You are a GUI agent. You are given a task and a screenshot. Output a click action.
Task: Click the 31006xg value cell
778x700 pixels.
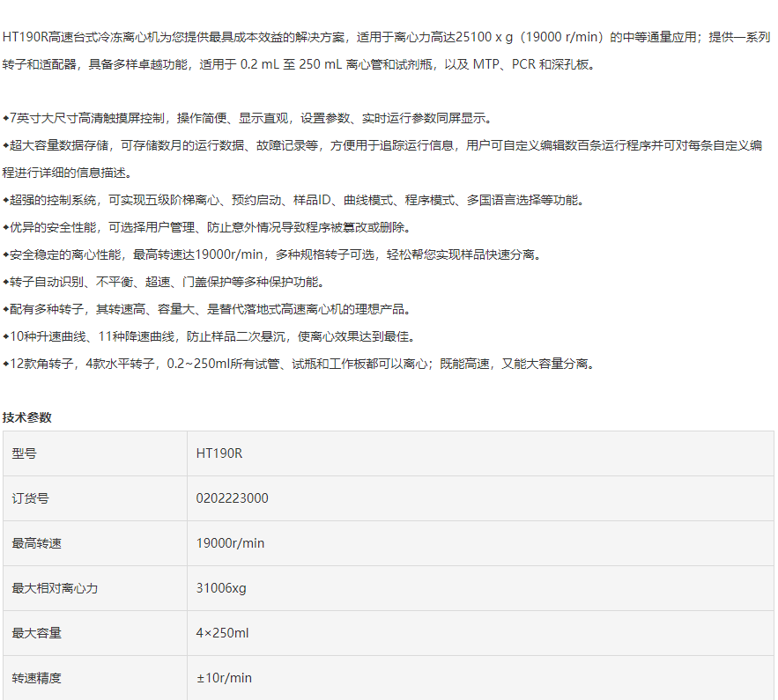click(x=221, y=588)
